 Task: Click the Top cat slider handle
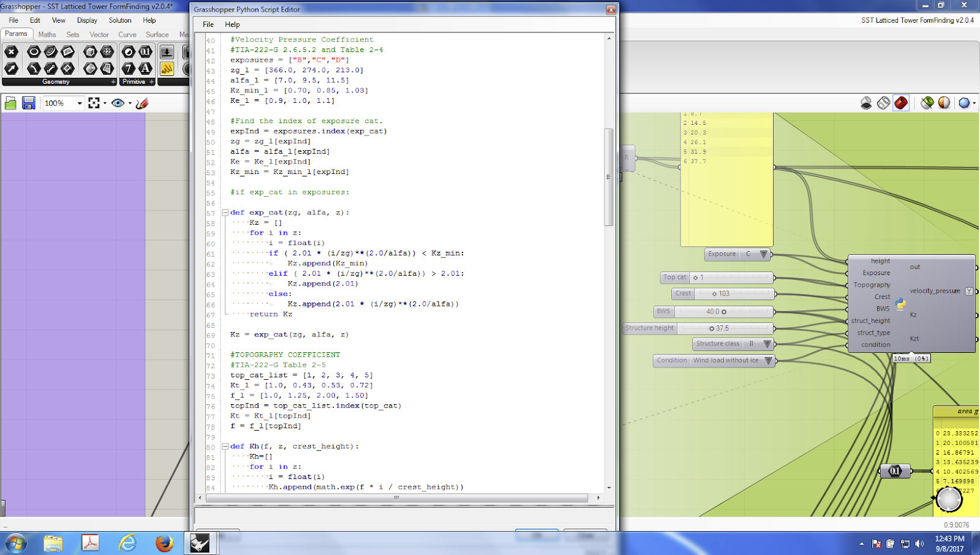pyautogui.click(x=695, y=277)
